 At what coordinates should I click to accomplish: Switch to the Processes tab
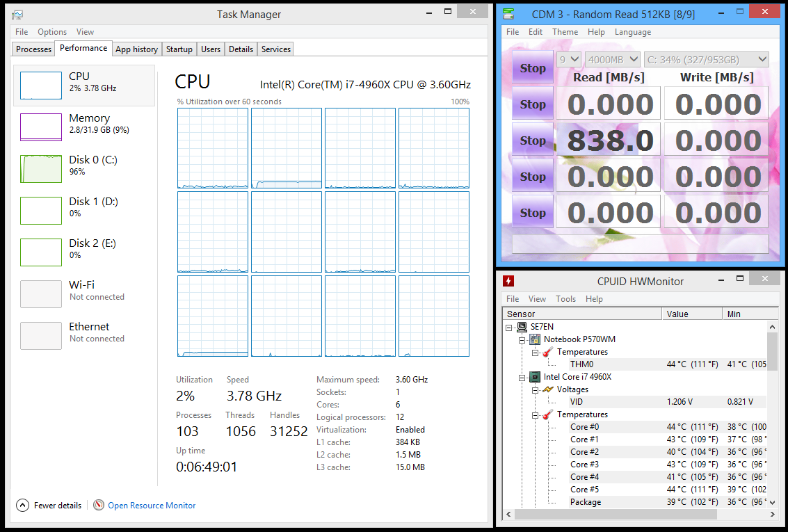click(33, 49)
